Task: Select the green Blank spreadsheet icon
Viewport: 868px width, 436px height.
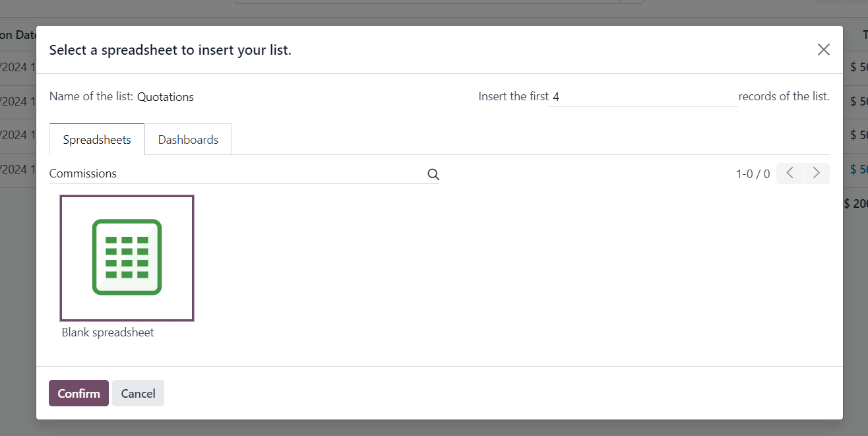Action: point(127,258)
